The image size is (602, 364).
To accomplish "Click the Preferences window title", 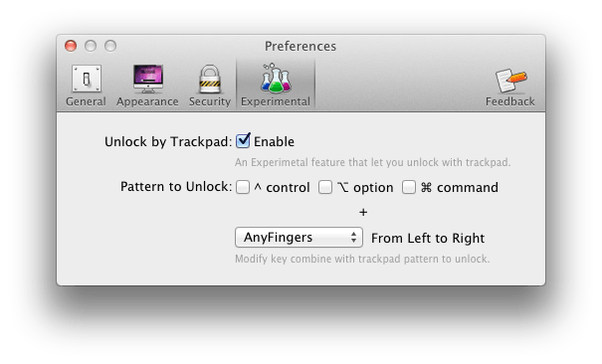I will pyautogui.click(x=301, y=46).
